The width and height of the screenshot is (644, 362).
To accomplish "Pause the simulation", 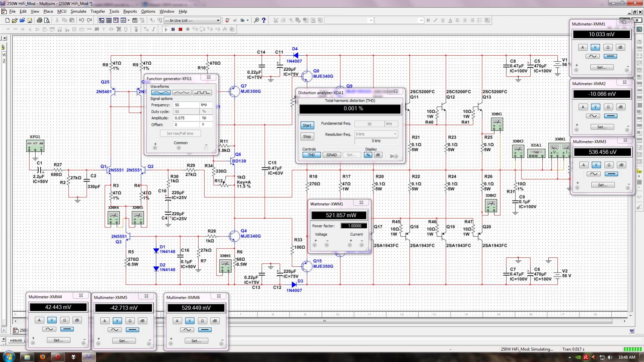I will (173, 29).
